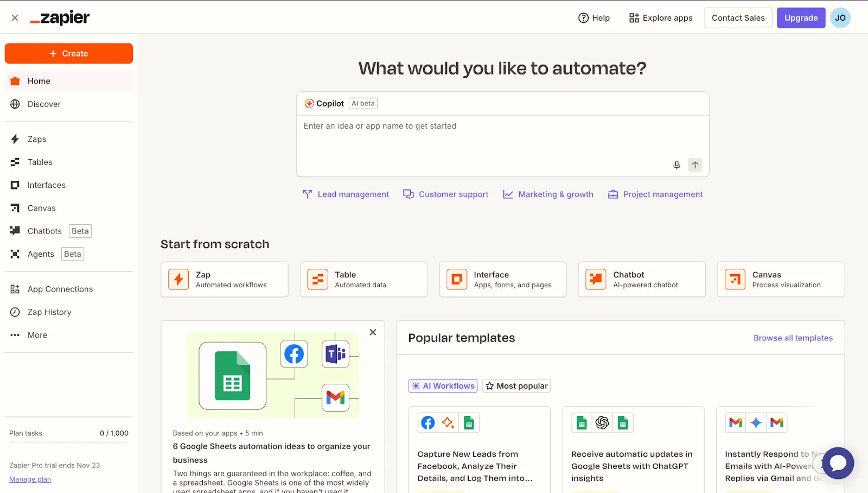Go to Home in the sidebar
This screenshot has width=868, height=493.
[38, 81]
